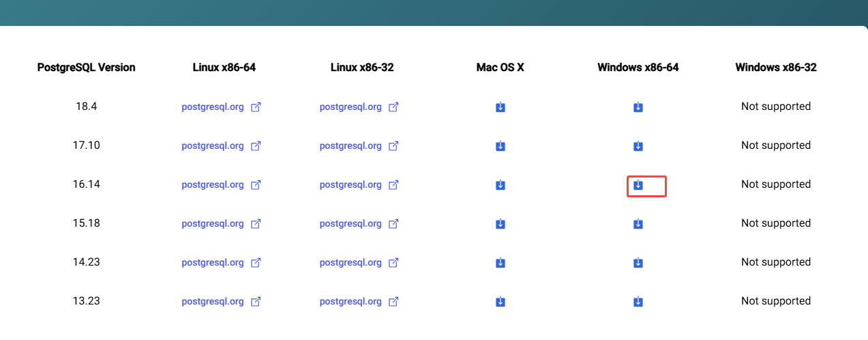The height and width of the screenshot is (340, 868).
Task: Select version number 17.10 cell
Action: pos(87,145)
